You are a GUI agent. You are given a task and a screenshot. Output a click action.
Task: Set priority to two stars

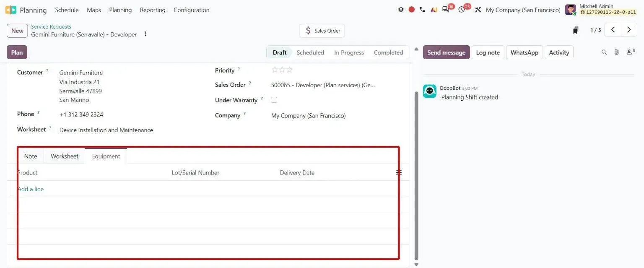click(x=282, y=70)
